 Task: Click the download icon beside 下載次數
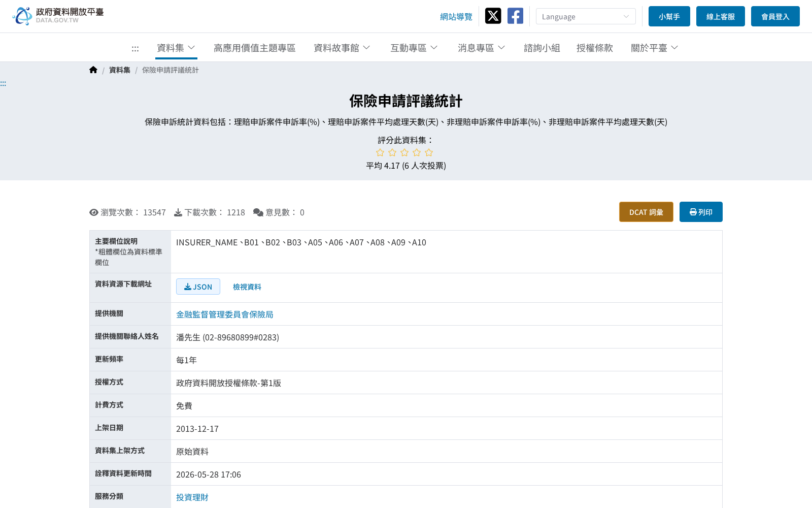click(178, 212)
